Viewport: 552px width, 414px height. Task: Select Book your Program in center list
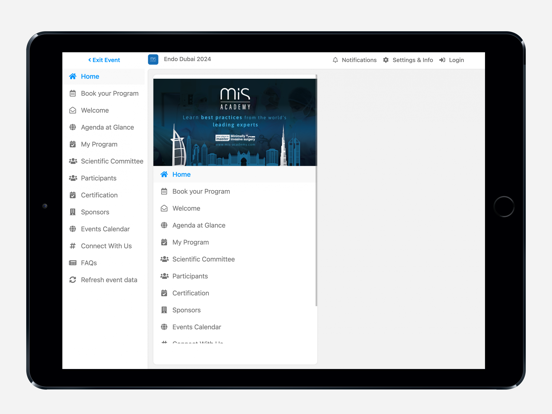coord(201,192)
